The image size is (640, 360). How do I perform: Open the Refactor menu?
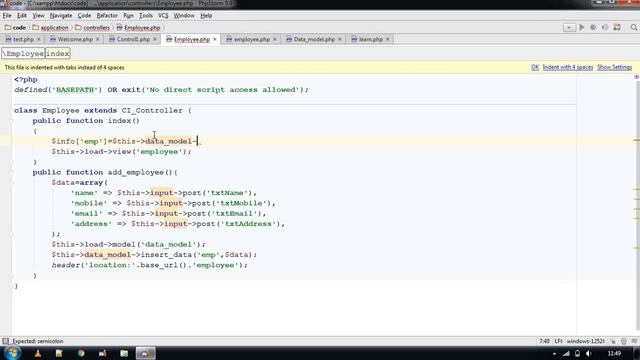107,16
